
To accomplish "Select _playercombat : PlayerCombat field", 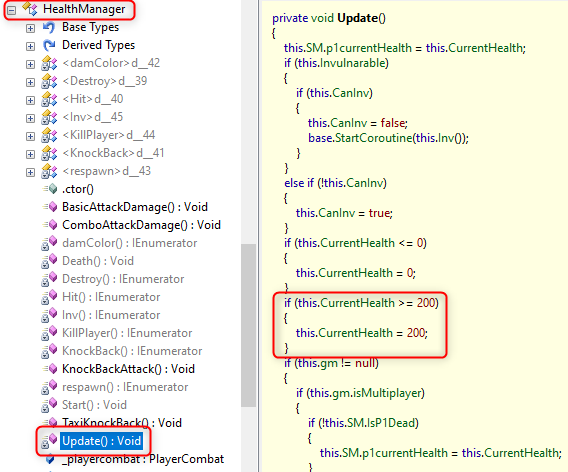I will point(143,459).
